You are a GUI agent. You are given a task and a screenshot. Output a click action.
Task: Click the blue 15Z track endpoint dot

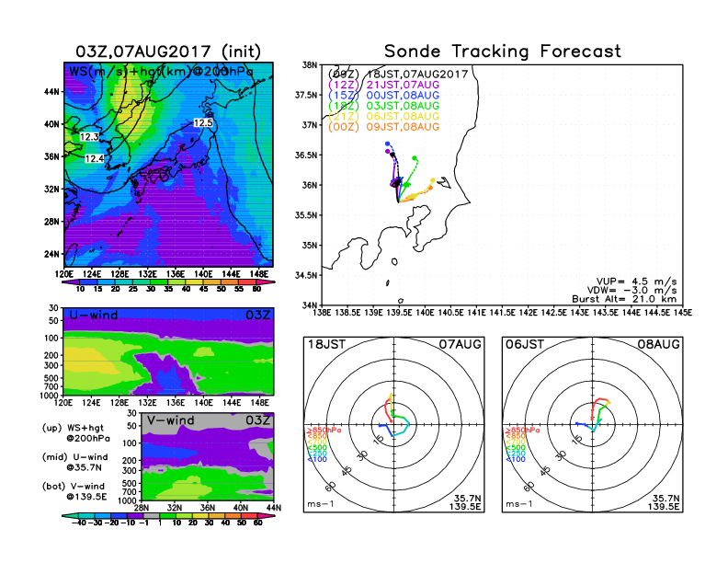[x=387, y=144]
